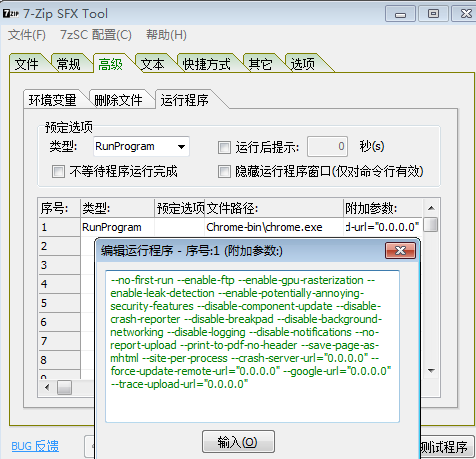
Task: Minimize the 7-Zip SFX Tool window
Action: 400,14
